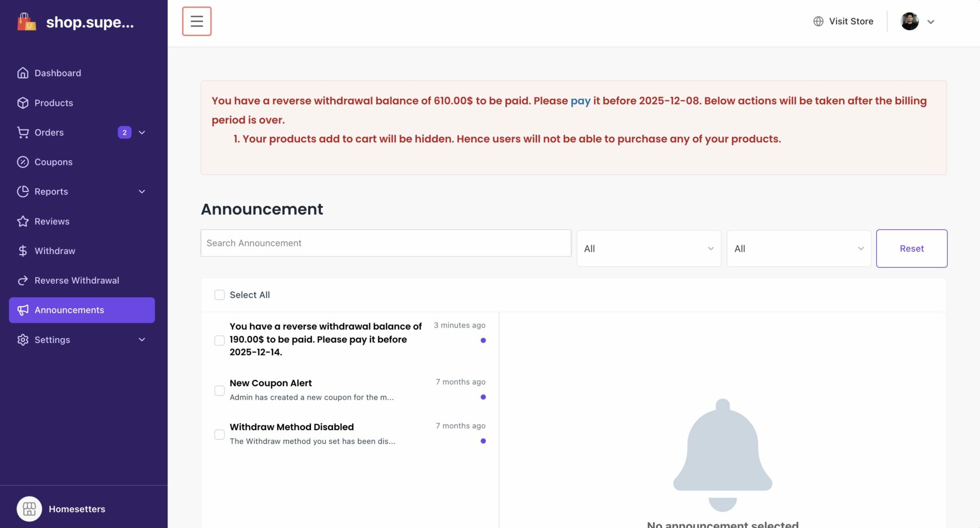The width and height of the screenshot is (980, 528).
Task: Check the Select All checkbox
Action: [x=219, y=295]
